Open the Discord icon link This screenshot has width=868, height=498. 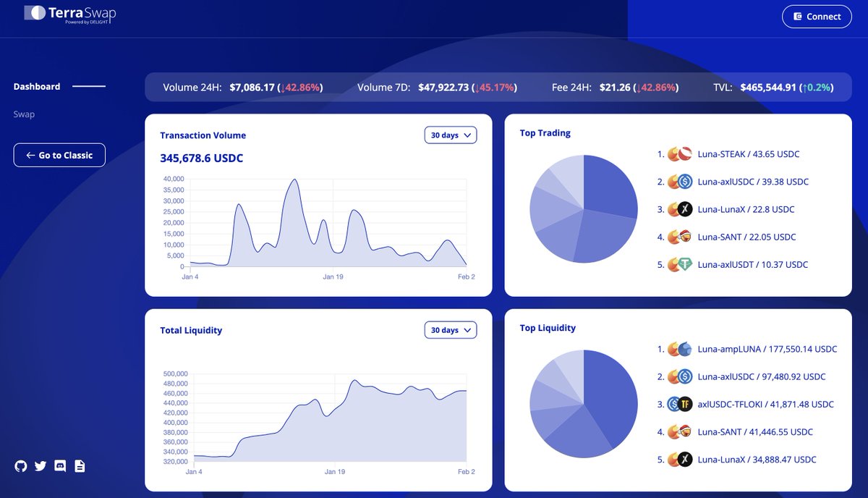60,466
